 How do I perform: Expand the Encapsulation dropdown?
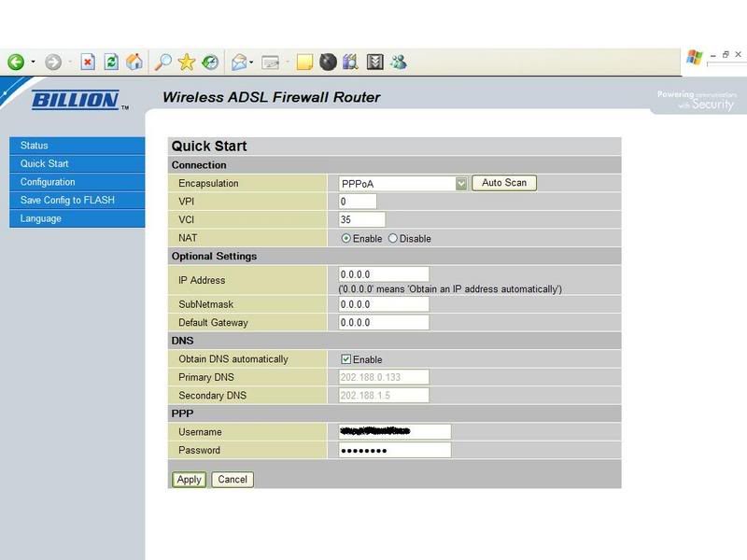point(461,184)
